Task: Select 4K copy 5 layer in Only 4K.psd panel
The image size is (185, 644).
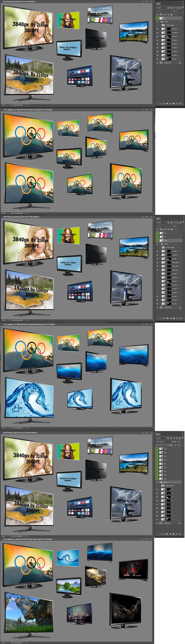Action: (x=169, y=44)
